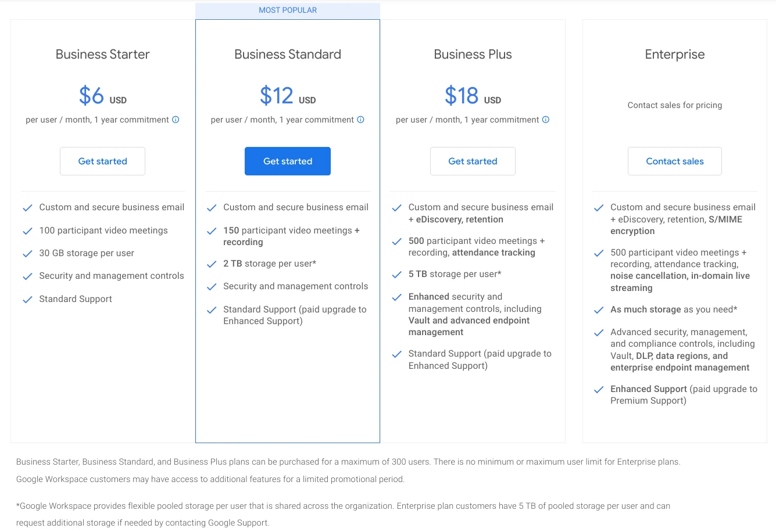Click checkmark next to As much storage

click(x=599, y=310)
